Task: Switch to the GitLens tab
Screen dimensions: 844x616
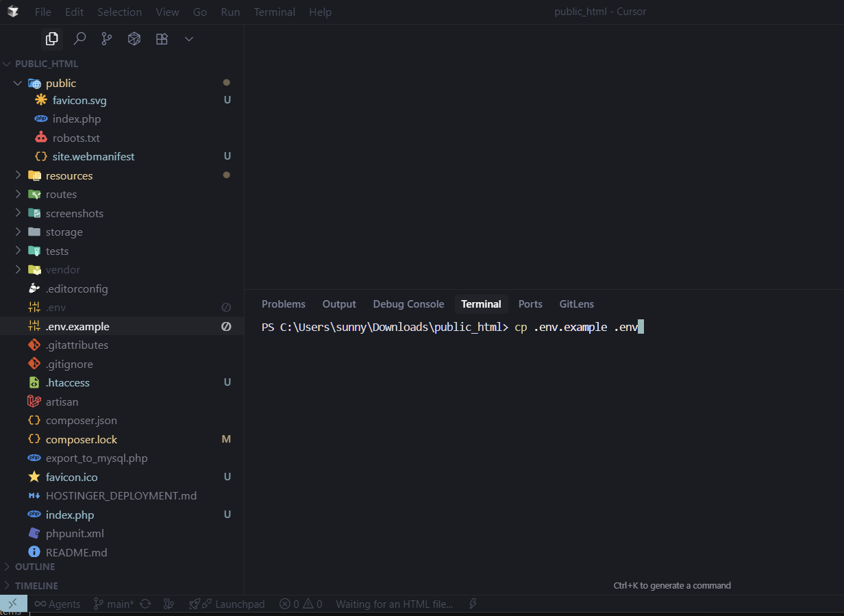Action: [x=576, y=304]
